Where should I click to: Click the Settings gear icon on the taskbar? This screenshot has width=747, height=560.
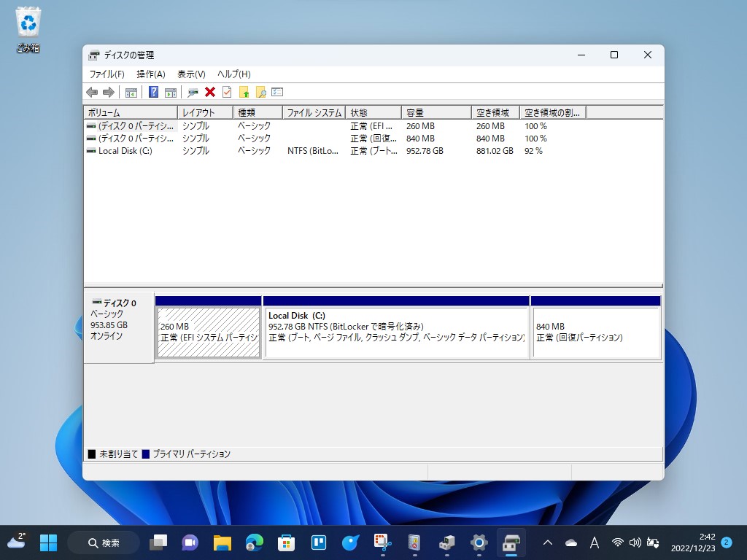coord(479,542)
